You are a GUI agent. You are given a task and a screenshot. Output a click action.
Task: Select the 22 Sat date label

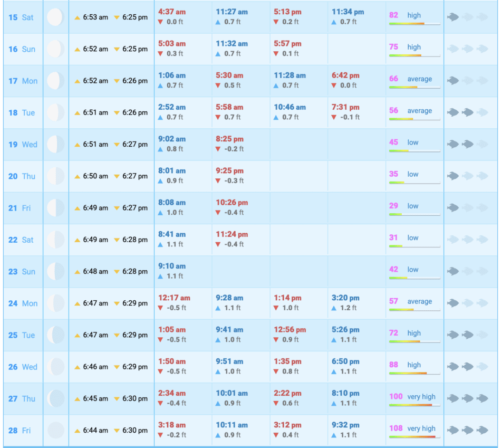tap(21, 240)
